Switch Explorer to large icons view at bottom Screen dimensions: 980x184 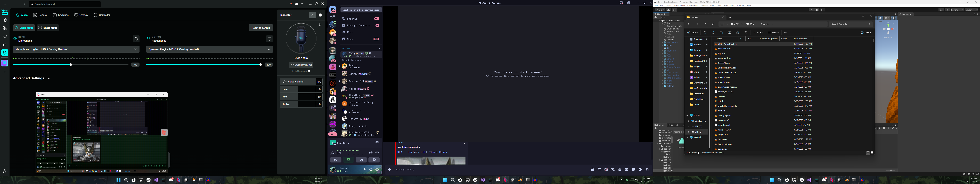tap(872, 153)
